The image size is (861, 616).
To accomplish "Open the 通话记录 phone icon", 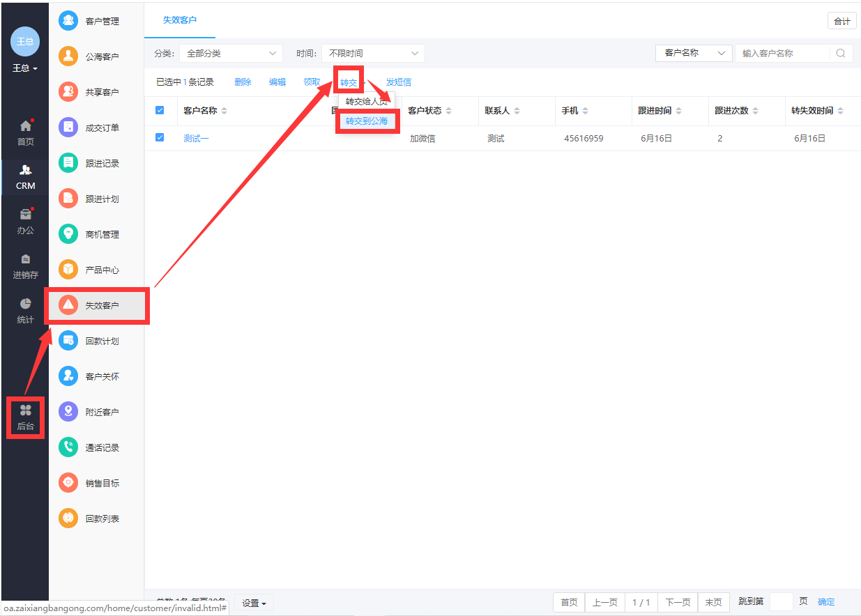I will (x=68, y=447).
